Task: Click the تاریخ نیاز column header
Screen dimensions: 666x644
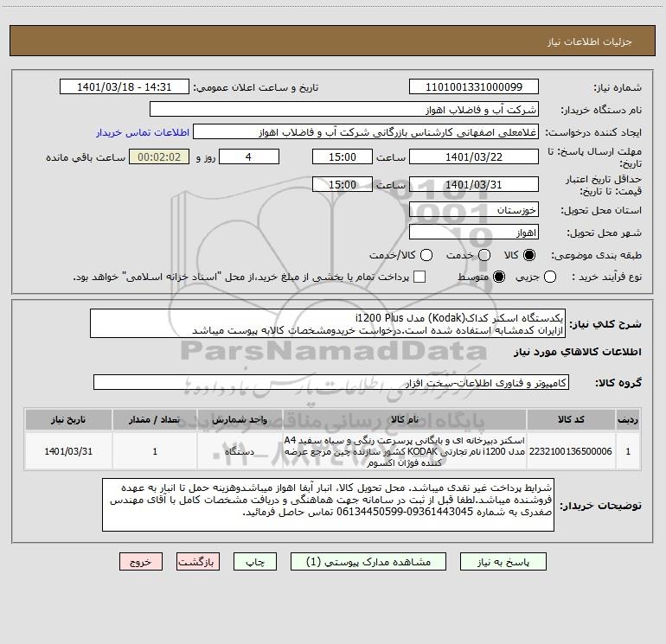Action: click(x=68, y=419)
